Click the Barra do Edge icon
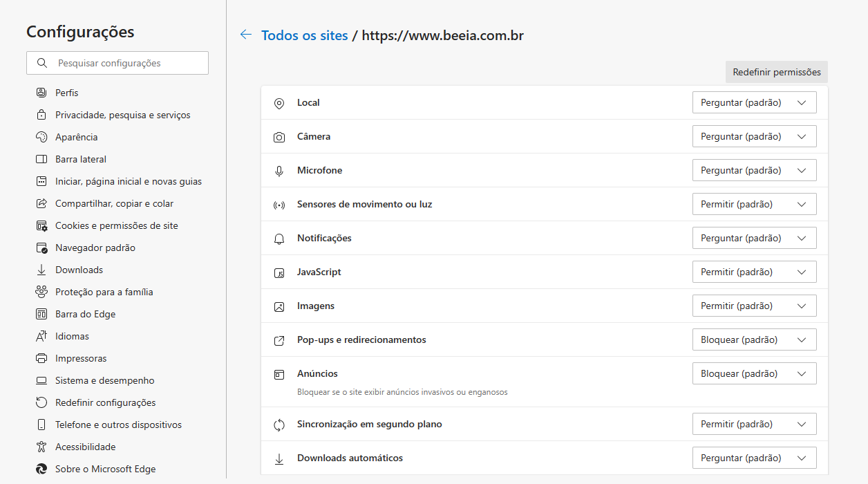The image size is (868, 484). coord(41,314)
